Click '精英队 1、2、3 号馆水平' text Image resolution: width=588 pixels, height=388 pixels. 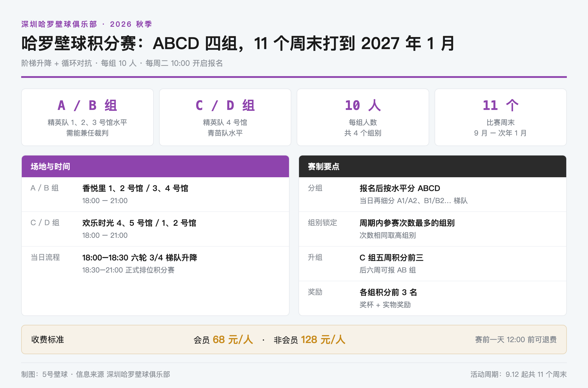point(87,122)
